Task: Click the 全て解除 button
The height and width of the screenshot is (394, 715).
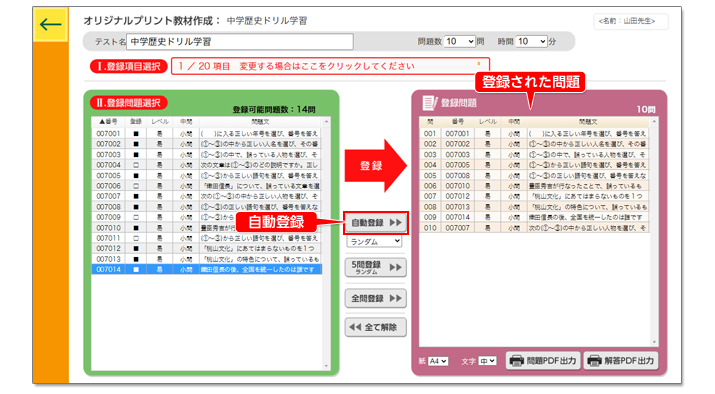Action: point(376,327)
